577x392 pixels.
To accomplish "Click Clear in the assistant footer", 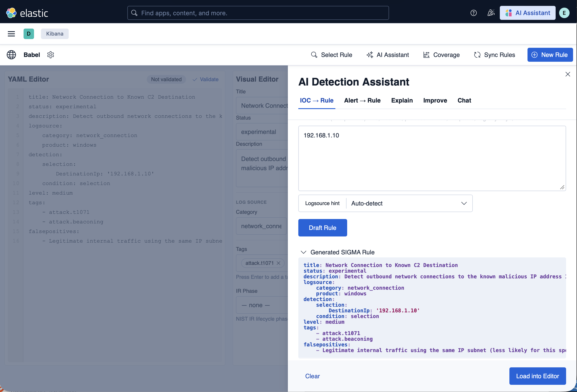I will (x=312, y=376).
